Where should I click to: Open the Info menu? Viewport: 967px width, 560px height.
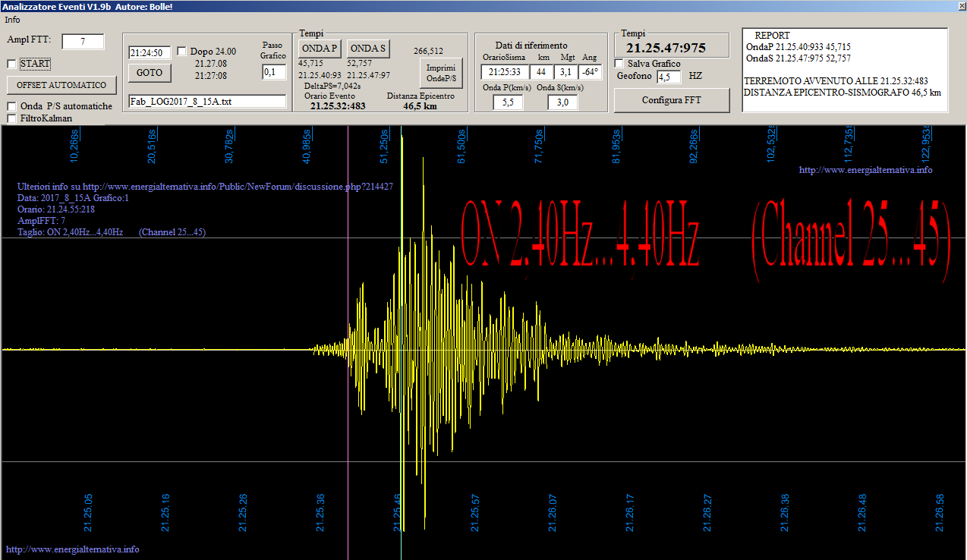[12, 20]
